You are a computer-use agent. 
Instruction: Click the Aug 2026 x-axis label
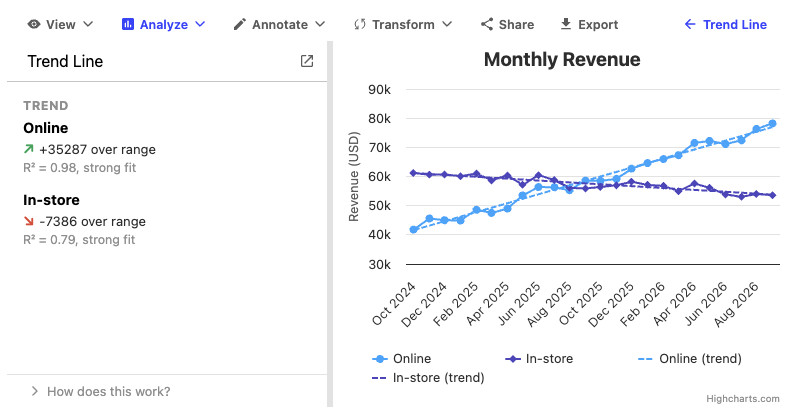(x=736, y=305)
